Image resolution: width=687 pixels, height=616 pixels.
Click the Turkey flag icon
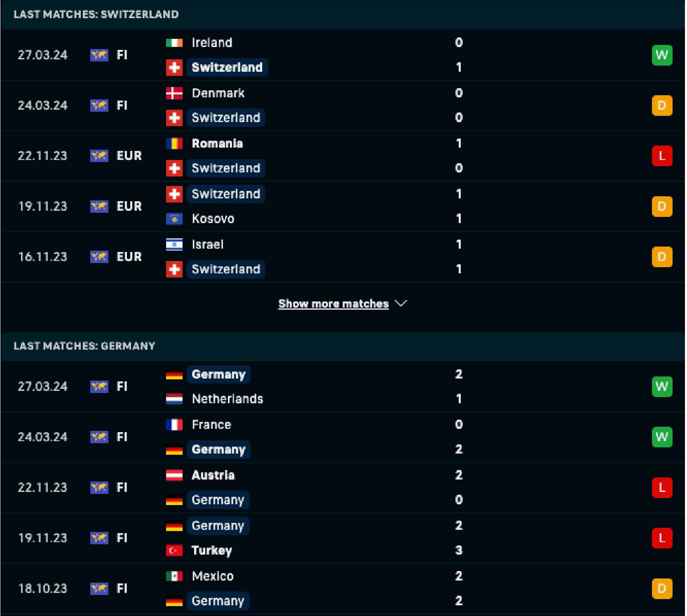click(x=174, y=550)
